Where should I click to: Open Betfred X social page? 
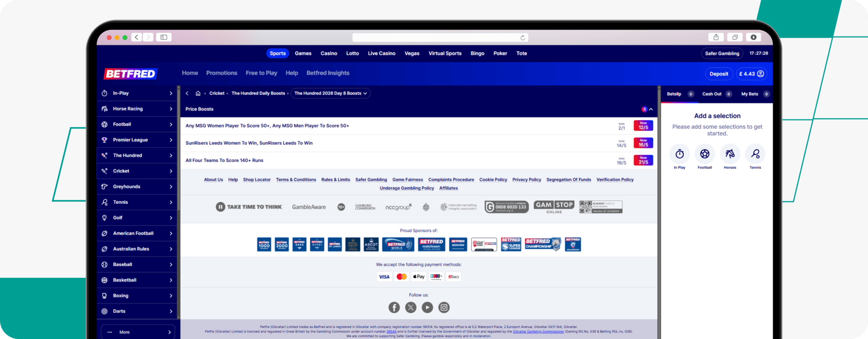point(411,308)
